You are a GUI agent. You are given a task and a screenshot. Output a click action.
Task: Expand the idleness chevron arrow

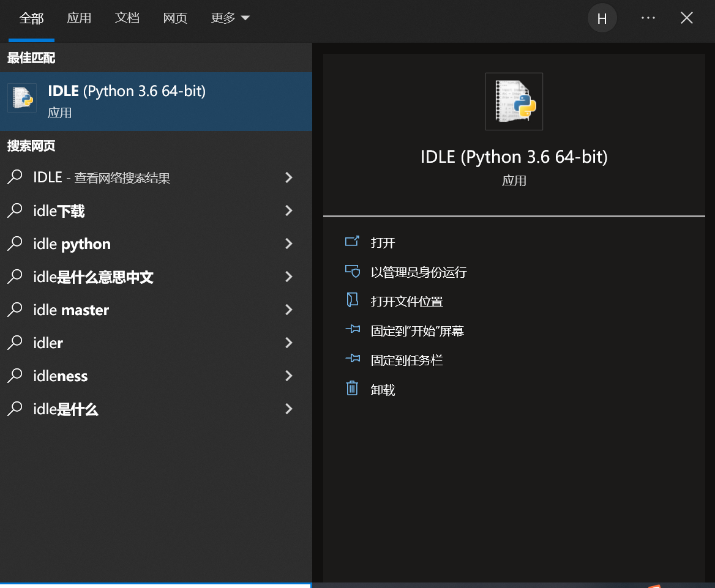point(288,376)
